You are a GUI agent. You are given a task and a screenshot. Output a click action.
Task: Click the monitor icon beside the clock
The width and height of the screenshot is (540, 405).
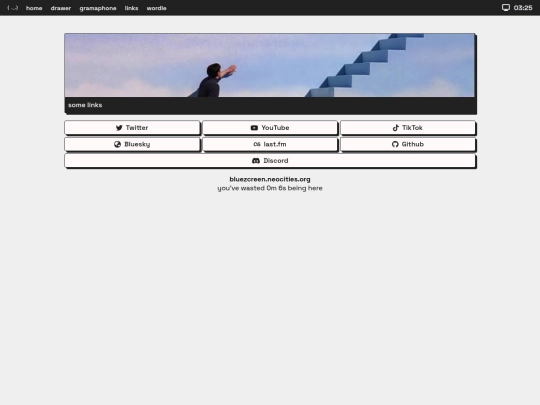coord(506,8)
